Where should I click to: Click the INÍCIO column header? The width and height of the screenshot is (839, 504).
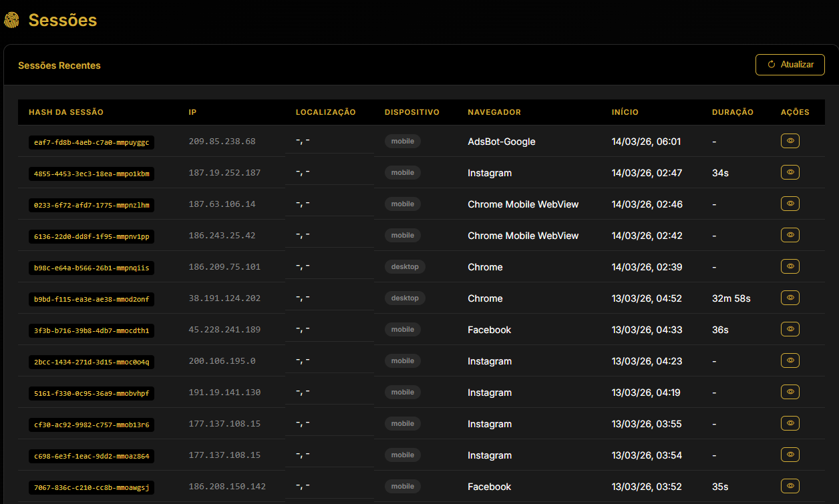[625, 112]
